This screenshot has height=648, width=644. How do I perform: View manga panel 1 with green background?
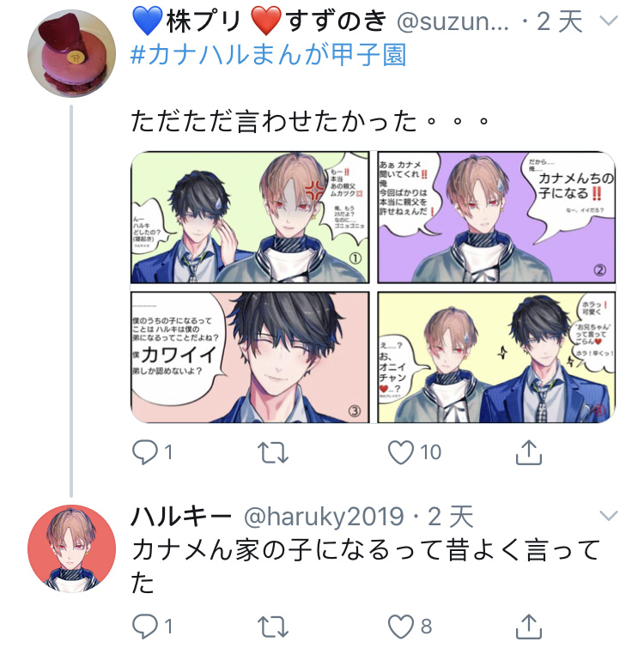point(250,217)
